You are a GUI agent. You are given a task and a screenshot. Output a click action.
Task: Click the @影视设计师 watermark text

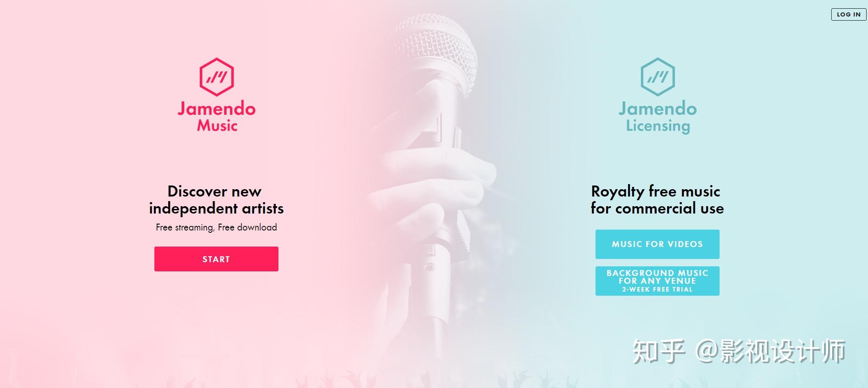coord(771,351)
